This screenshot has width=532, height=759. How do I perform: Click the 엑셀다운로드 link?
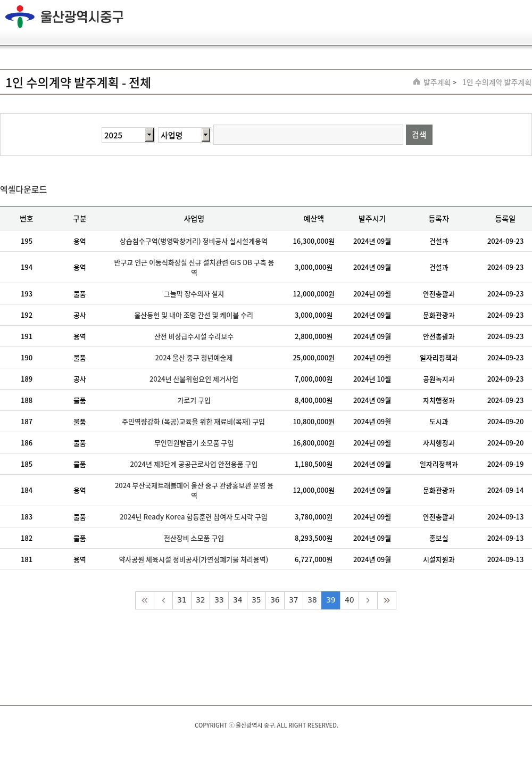point(23,189)
